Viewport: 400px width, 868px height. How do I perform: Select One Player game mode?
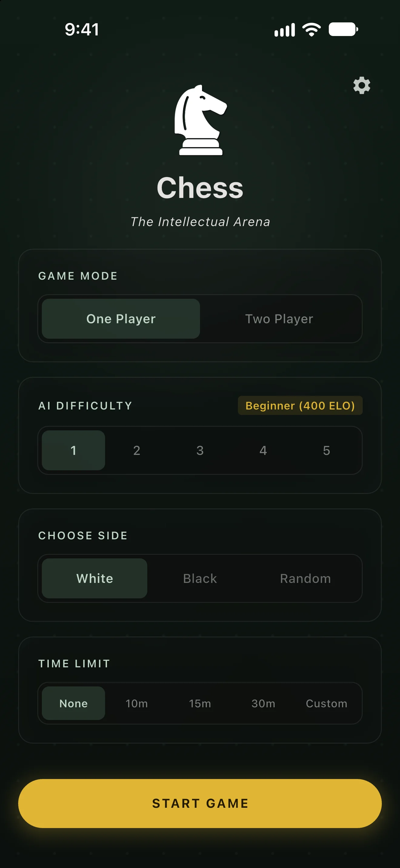pos(121,319)
